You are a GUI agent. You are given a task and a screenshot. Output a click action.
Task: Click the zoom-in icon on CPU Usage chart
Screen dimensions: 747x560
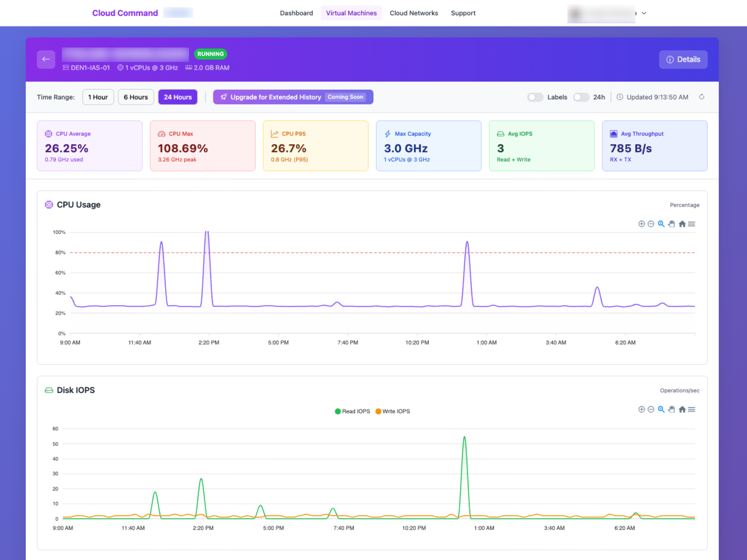click(642, 224)
